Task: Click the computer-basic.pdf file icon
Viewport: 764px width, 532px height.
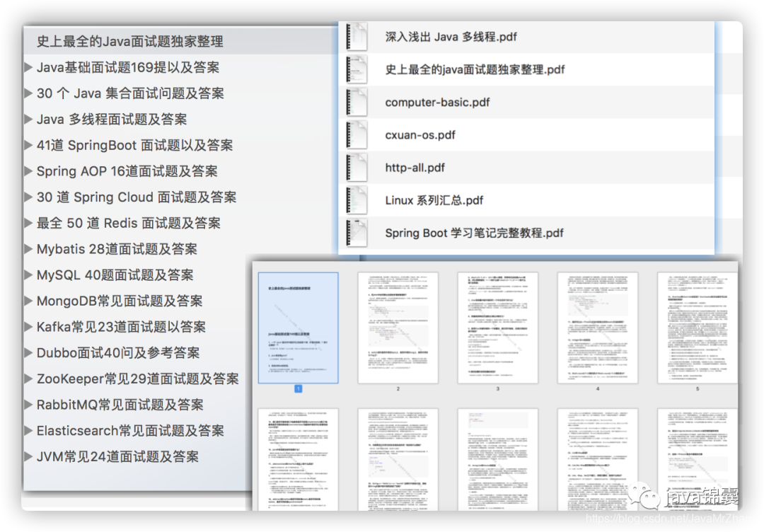Action: pos(356,103)
